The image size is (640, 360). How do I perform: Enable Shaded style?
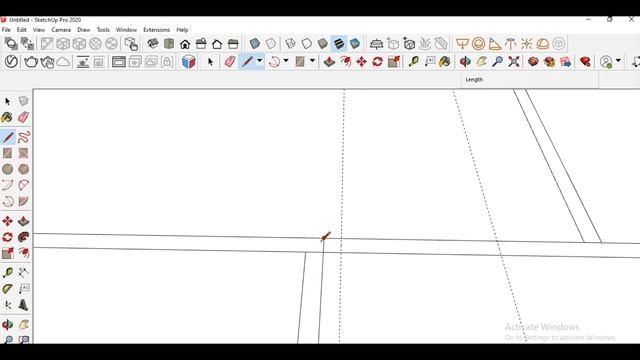click(322, 44)
